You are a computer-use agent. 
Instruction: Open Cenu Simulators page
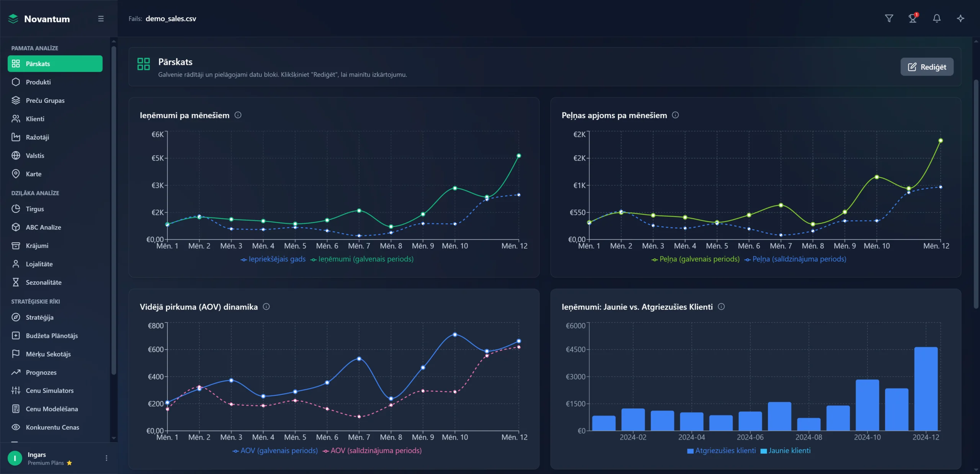click(x=49, y=391)
